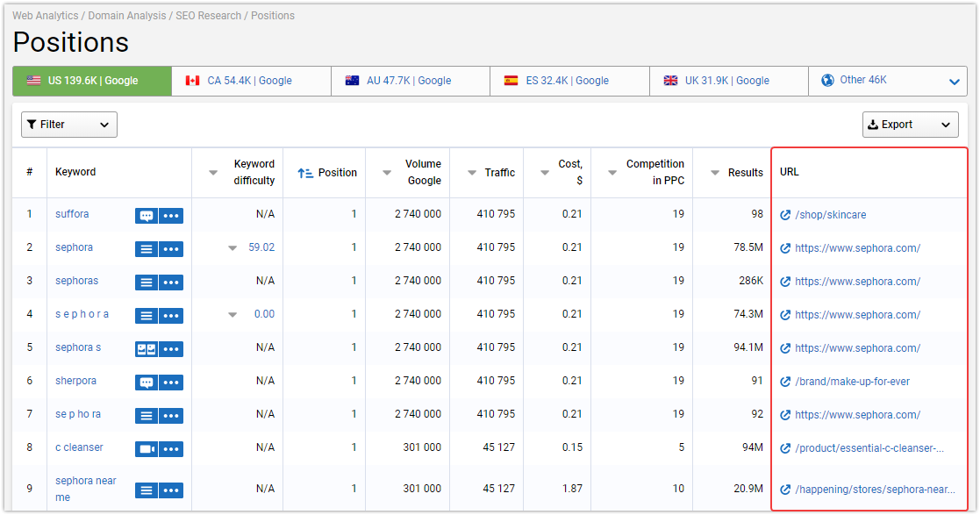Viewport: 980px width, 515px height.
Task: Click the external link icon in the sephora s row
Action: coord(785,348)
